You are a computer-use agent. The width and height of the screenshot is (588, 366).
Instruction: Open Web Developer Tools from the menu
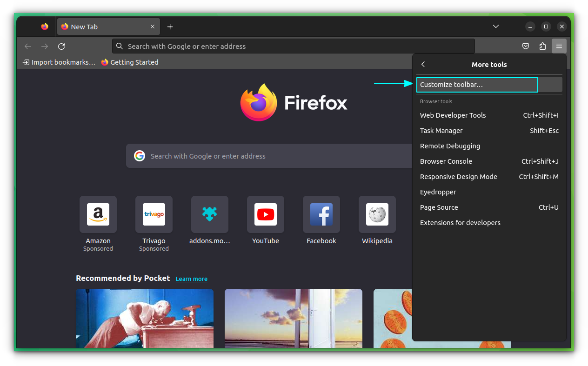coord(453,115)
